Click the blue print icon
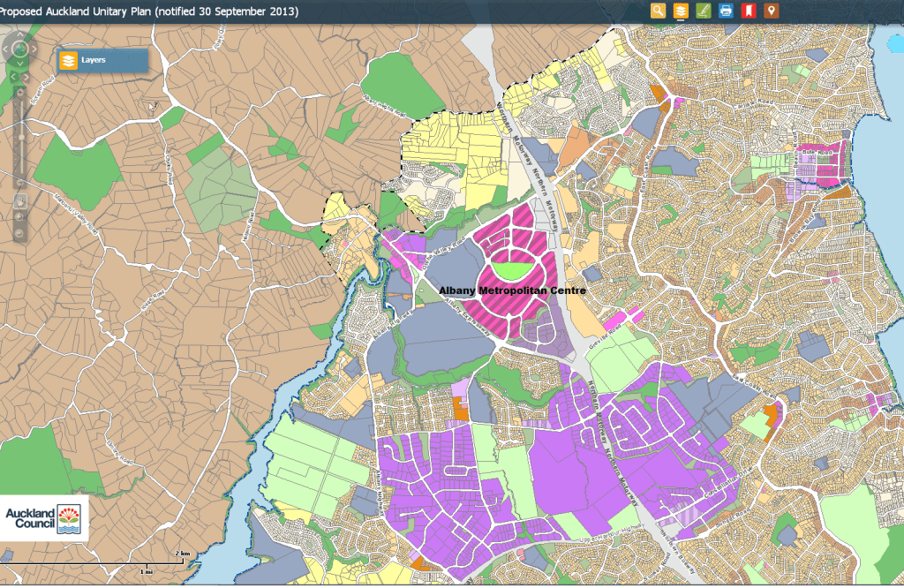 pyautogui.click(x=726, y=11)
